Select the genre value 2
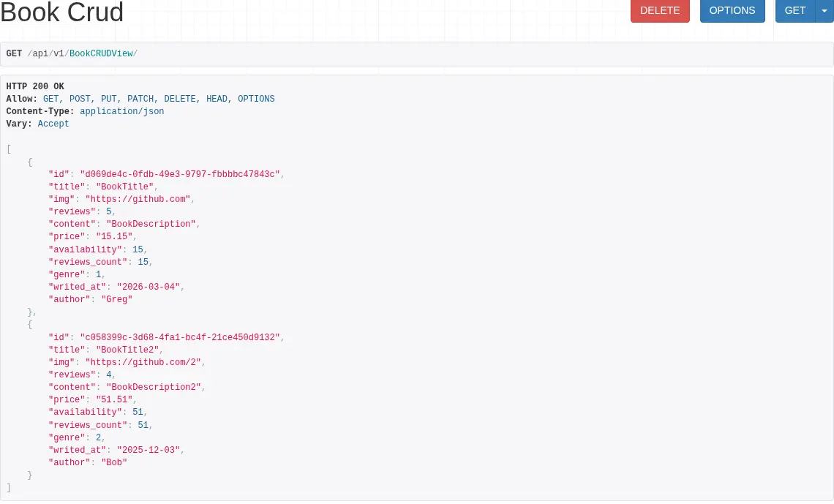The width and height of the screenshot is (834, 504). tap(99, 437)
